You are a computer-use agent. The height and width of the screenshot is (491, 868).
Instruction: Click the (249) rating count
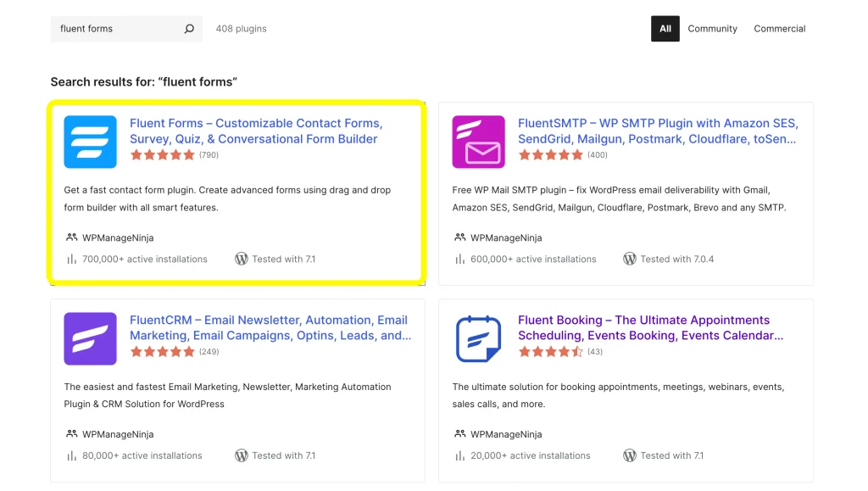[x=209, y=352]
